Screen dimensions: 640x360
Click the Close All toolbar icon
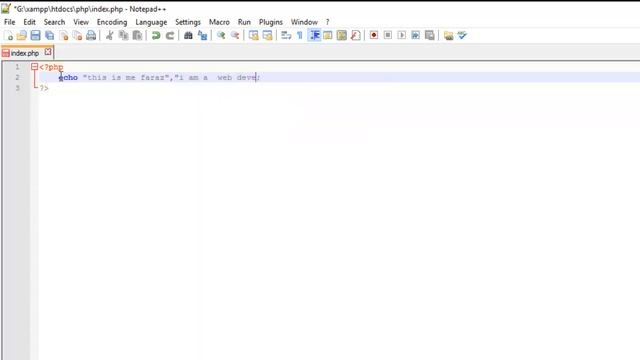[78, 36]
